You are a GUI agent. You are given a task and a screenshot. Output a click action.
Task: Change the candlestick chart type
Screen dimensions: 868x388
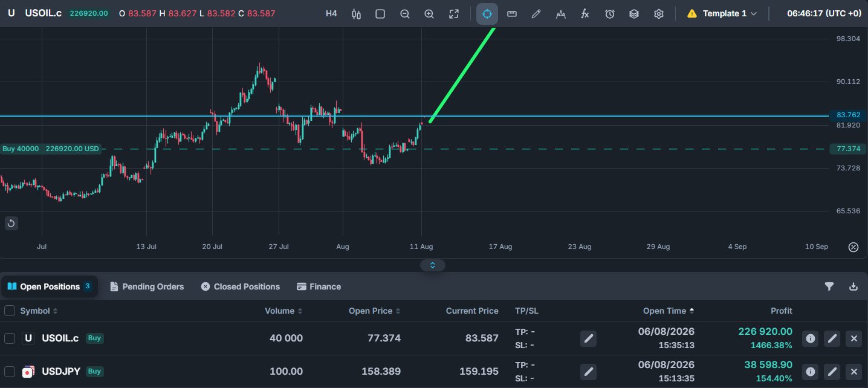pyautogui.click(x=356, y=14)
